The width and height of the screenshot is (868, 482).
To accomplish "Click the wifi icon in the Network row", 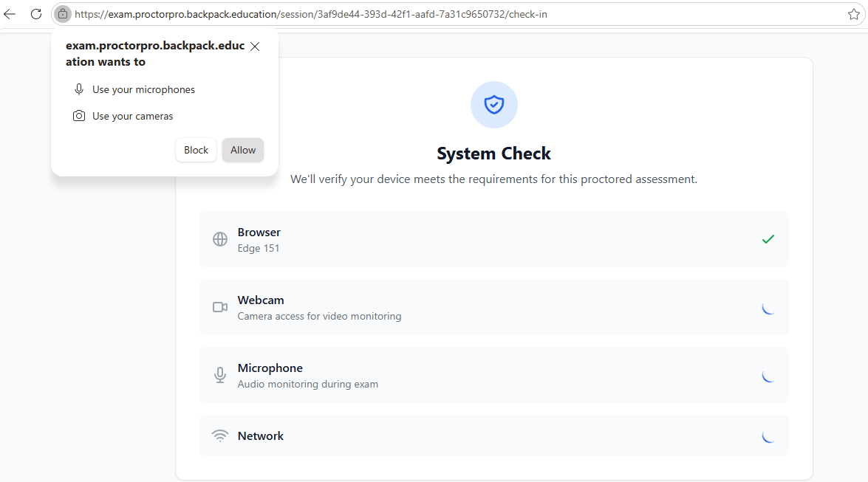I will tap(219, 435).
